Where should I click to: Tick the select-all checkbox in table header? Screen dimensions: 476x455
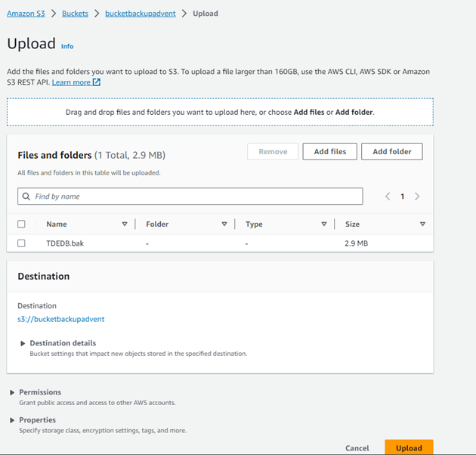coord(21,224)
